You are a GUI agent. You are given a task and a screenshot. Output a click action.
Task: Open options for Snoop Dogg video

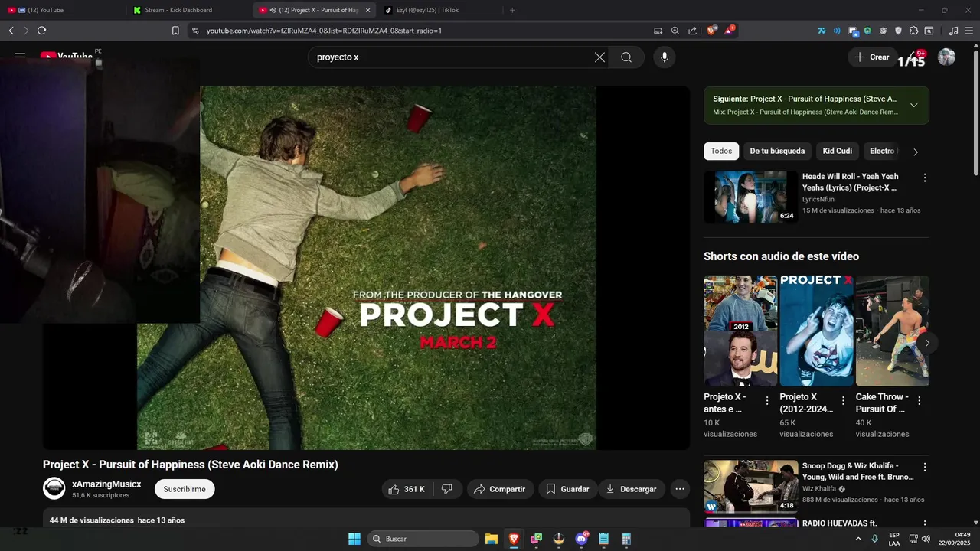(x=924, y=467)
